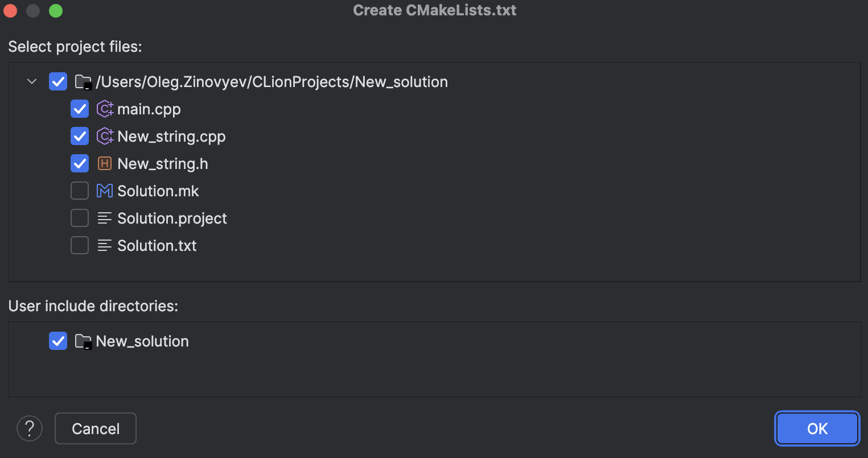Click the C++ file icon beside main.cpp
Screen dimensions: 868x458
point(105,109)
